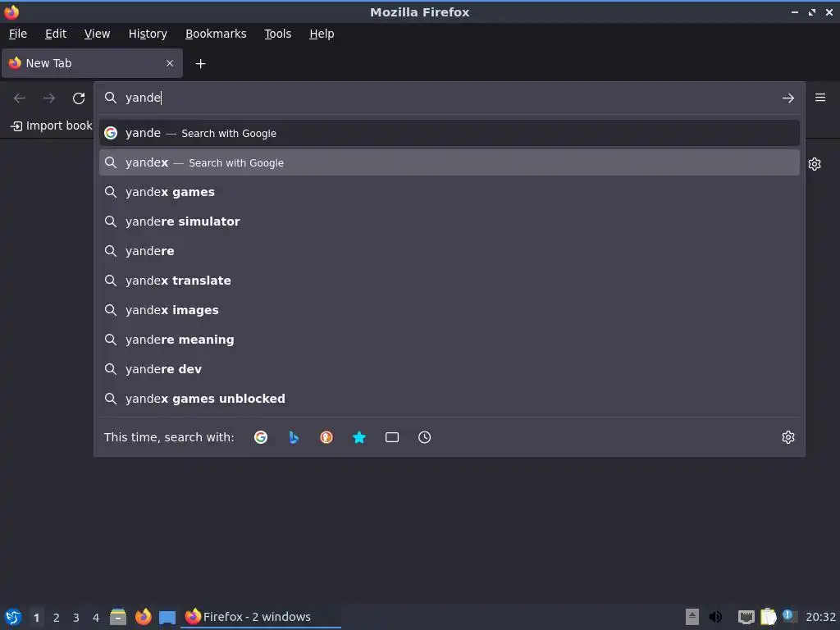This screenshot has width=840, height=630.
Task: Open the History menu
Action: [x=148, y=34]
